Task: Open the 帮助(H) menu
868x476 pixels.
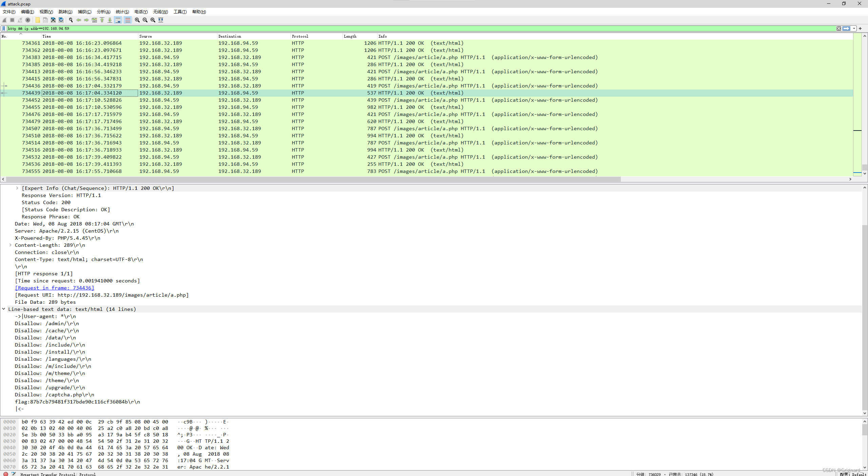Action: point(199,12)
